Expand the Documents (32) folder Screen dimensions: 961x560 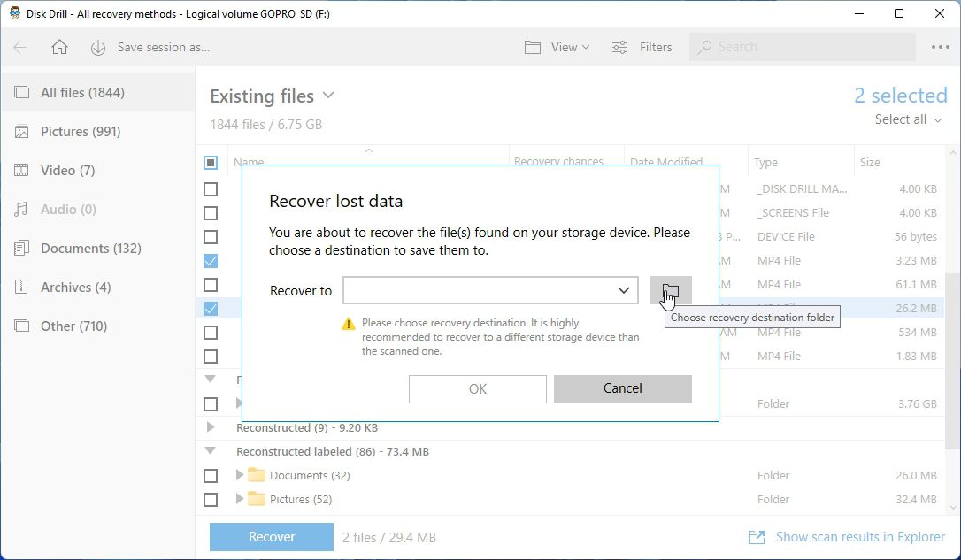pos(240,475)
